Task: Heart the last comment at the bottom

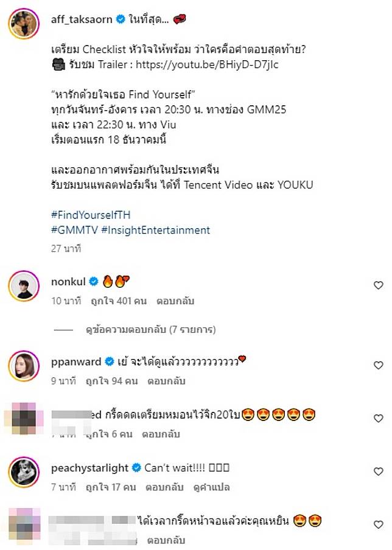Action: tap(378, 525)
